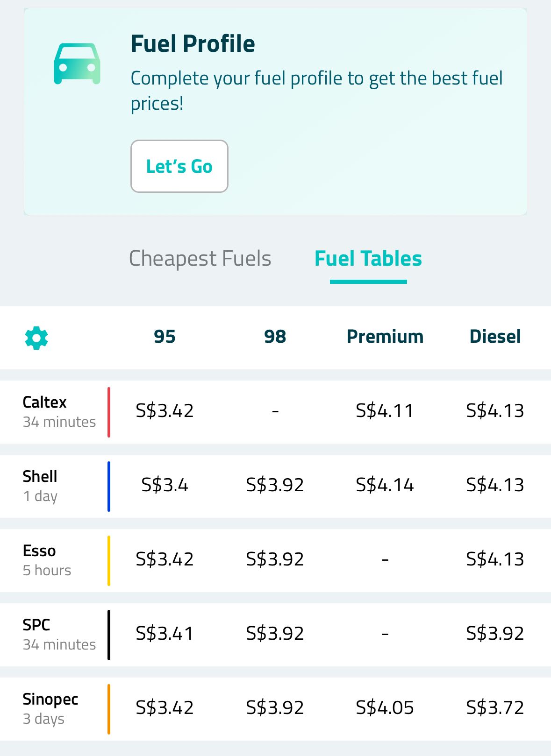Image resolution: width=551 pixels, height=756 pixels.
Task: Open the Esso row
Action: pos(275,560)
